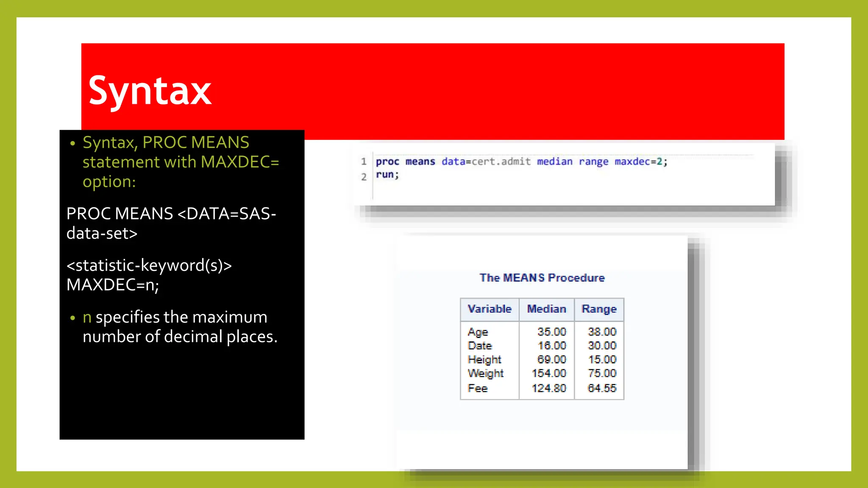Click the 'run;' code line
Screen dimensions: 868x488
pos(387,175)
